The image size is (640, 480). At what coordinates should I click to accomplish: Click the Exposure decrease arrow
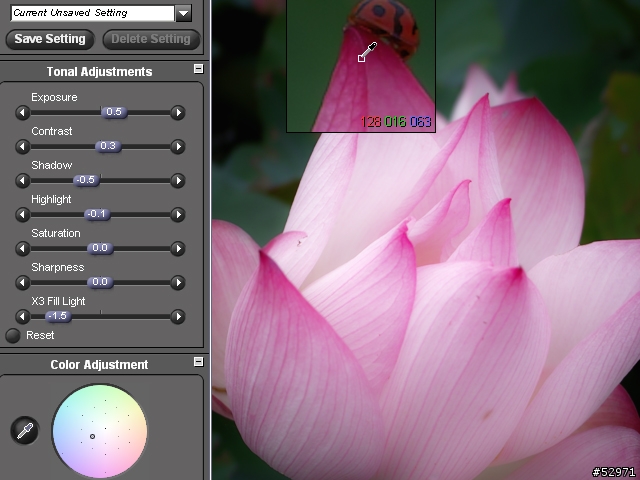coord(22,112)
